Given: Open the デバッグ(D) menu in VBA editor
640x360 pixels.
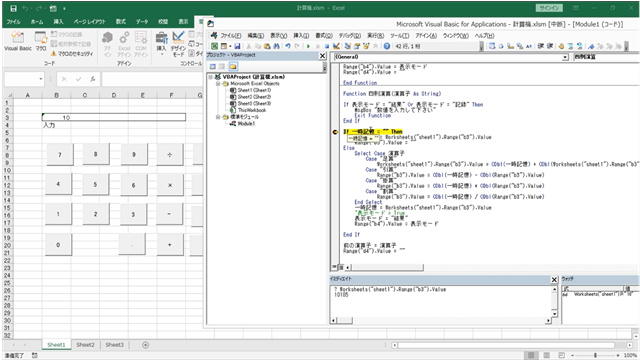Looking at the screenshot, I should coord(350,36).
